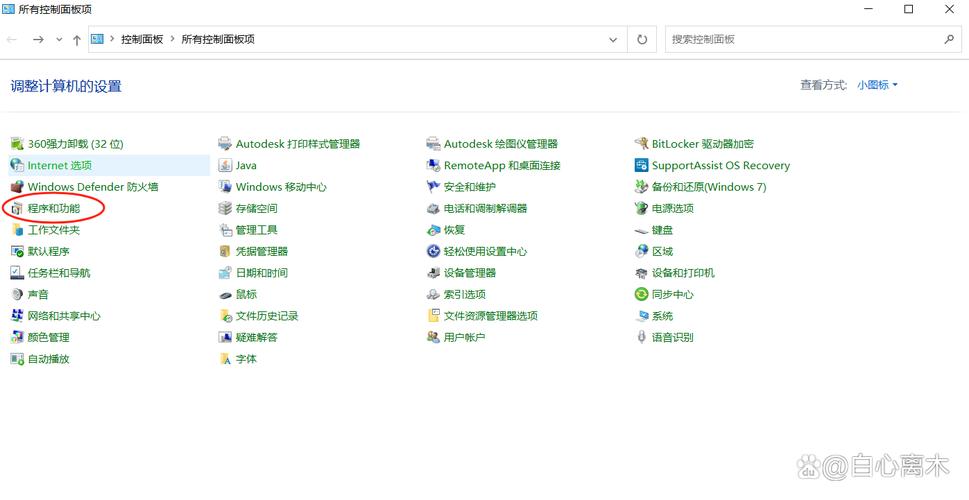Click control panel icon in address bar

97,39
